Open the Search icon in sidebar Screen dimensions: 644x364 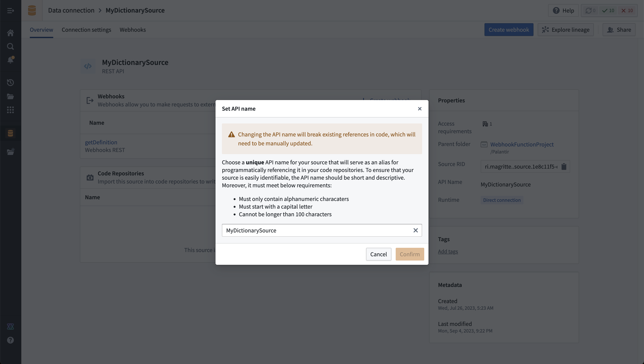(x=10, y=46)
